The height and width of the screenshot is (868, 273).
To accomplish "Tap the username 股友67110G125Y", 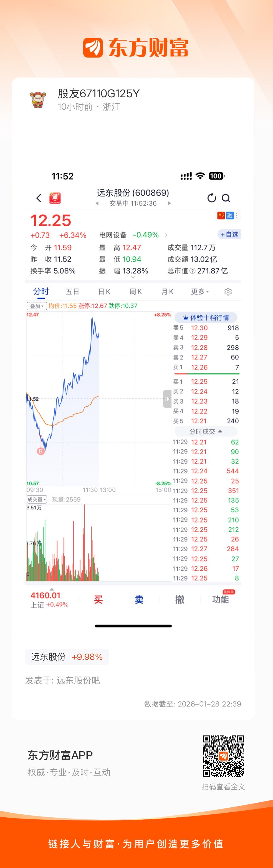I will coord(98,94).
